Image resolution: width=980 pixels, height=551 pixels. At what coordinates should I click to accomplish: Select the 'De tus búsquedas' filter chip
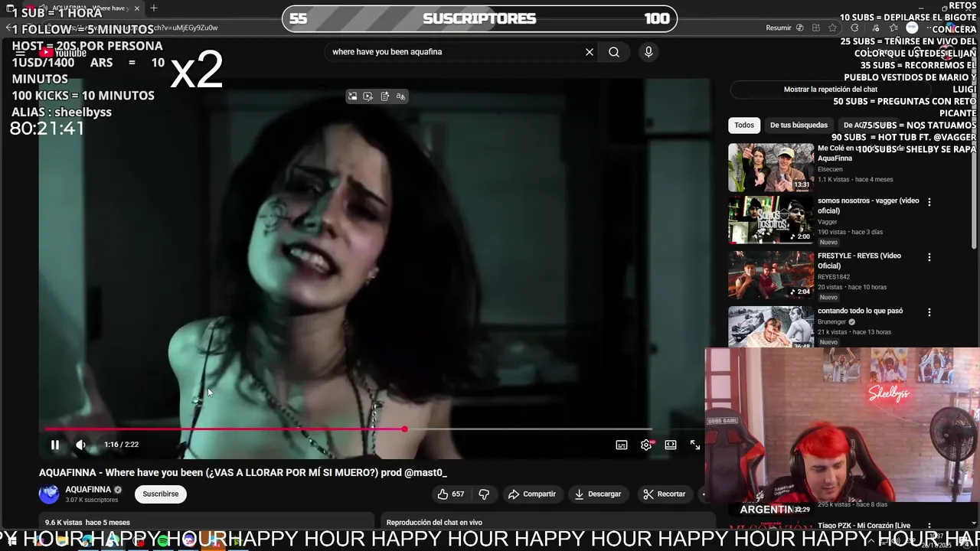(799, 125)
